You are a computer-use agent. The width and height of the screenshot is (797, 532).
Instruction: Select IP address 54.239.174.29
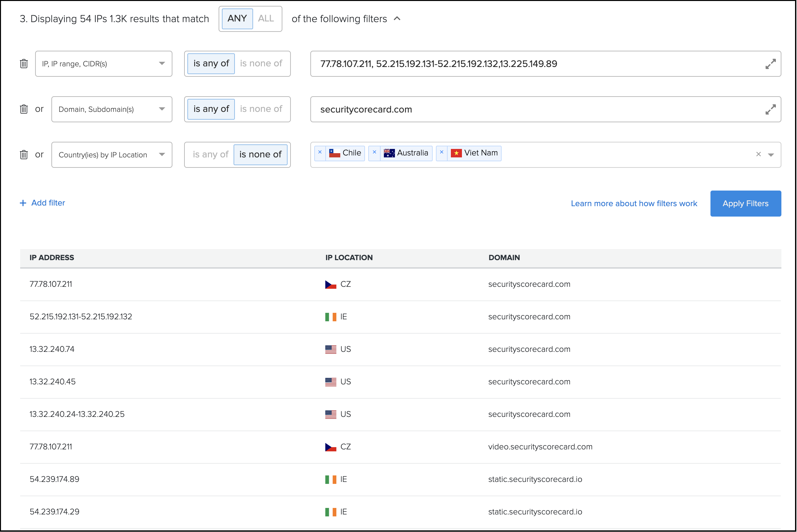54,512
